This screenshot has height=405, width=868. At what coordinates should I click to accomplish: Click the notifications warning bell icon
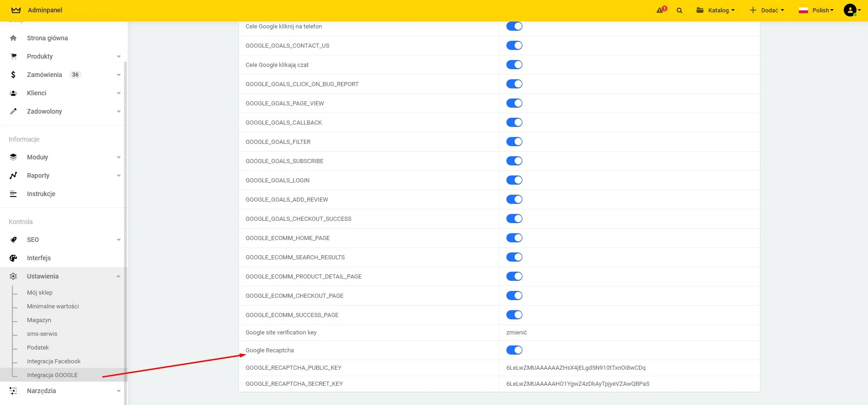(x=661, y=10)
